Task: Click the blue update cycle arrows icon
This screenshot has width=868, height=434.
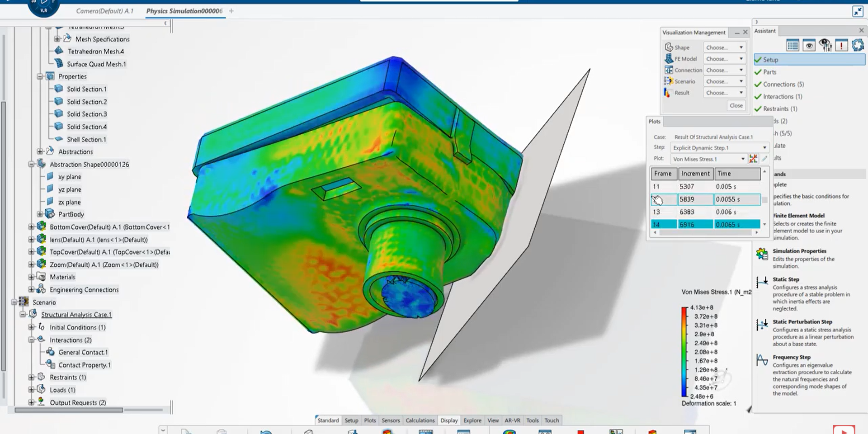Action: 857,45
